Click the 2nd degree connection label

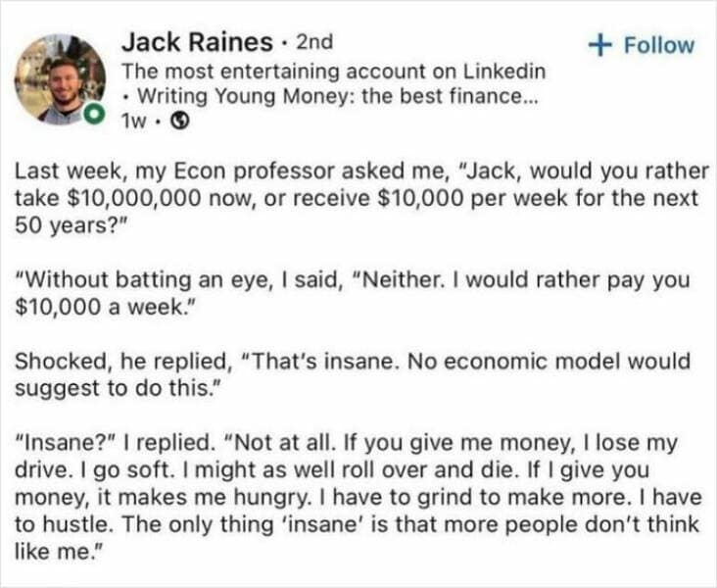[313, 42]
